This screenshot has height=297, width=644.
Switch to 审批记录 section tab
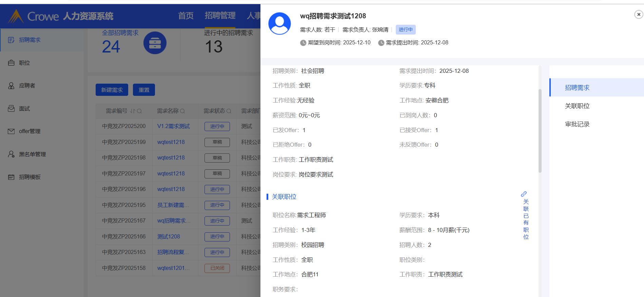[x=577, y=124]
